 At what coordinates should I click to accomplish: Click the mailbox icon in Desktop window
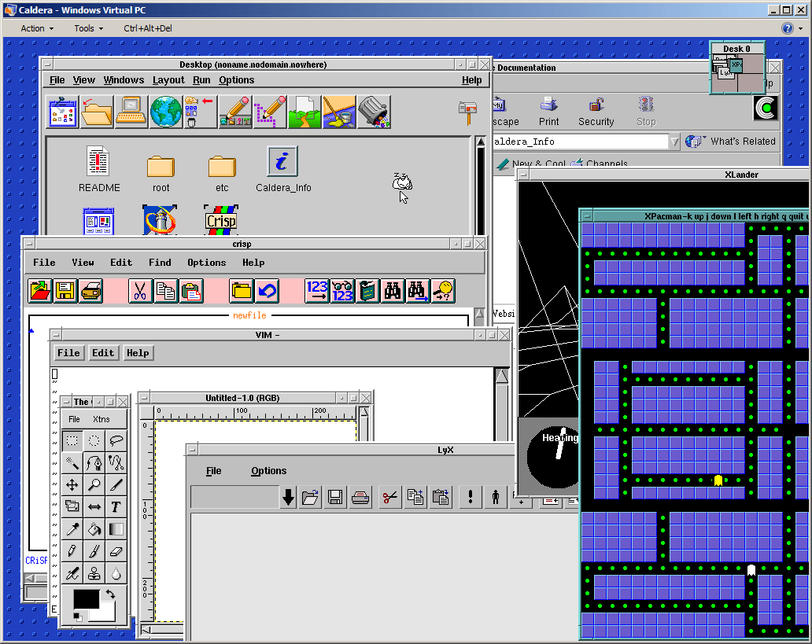point(467,112)
